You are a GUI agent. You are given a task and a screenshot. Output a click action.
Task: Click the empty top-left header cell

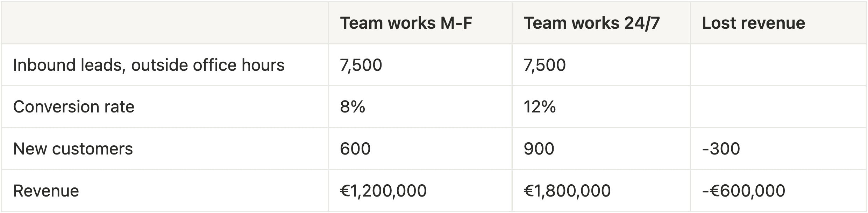point(165,23)
